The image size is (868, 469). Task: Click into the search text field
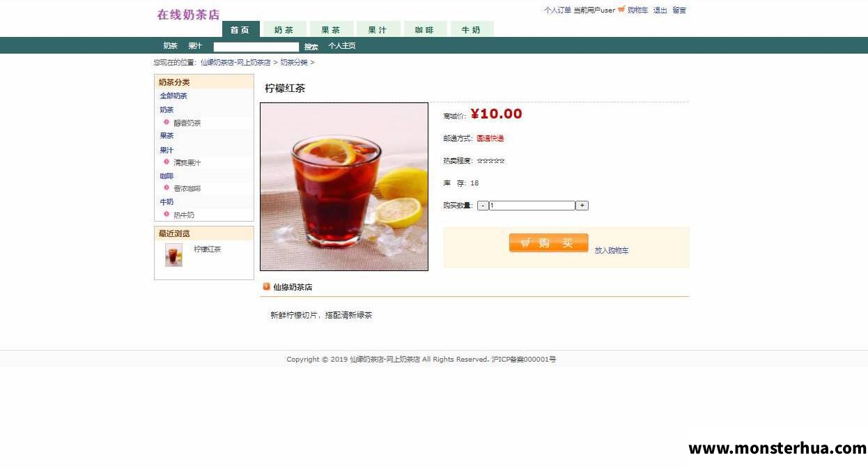(x=256, y=47)
